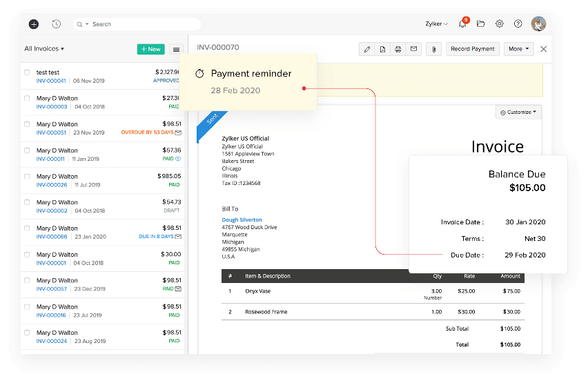Open the help question mark icon
The width and height of the screenshot is (588, 381).
coord(518,24)
